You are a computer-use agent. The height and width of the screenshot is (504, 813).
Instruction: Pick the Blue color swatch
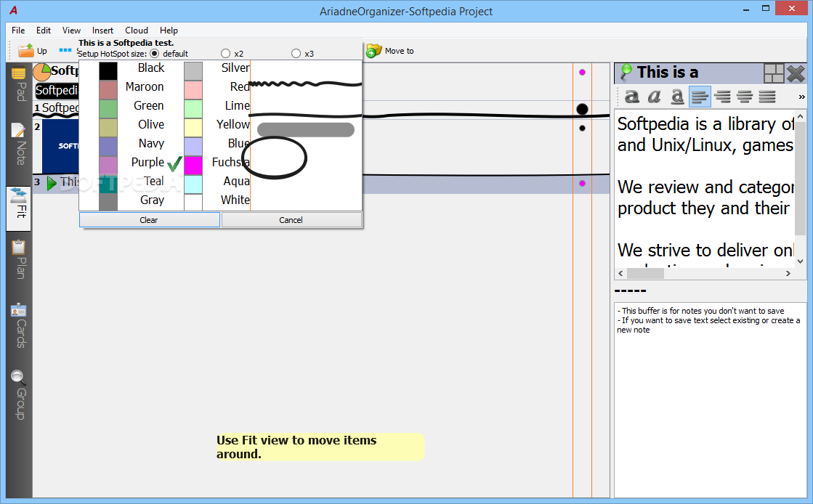pyautogui.click(x=193, y=146)
